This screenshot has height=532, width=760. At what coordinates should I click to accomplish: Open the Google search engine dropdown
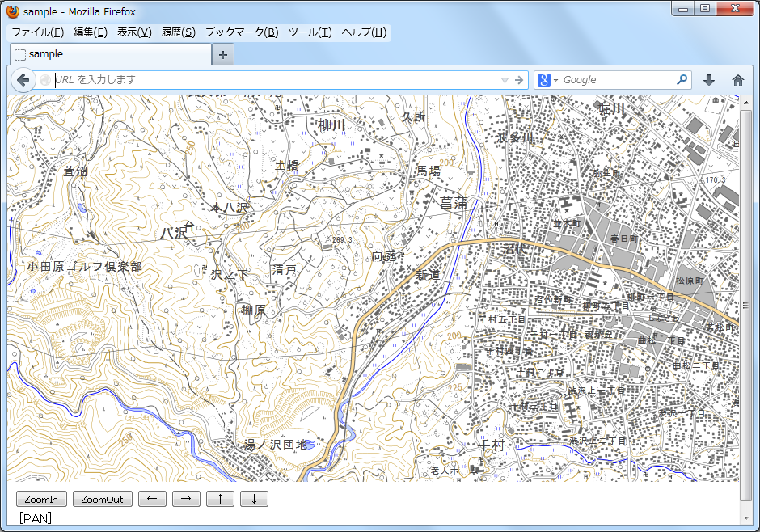547,80
